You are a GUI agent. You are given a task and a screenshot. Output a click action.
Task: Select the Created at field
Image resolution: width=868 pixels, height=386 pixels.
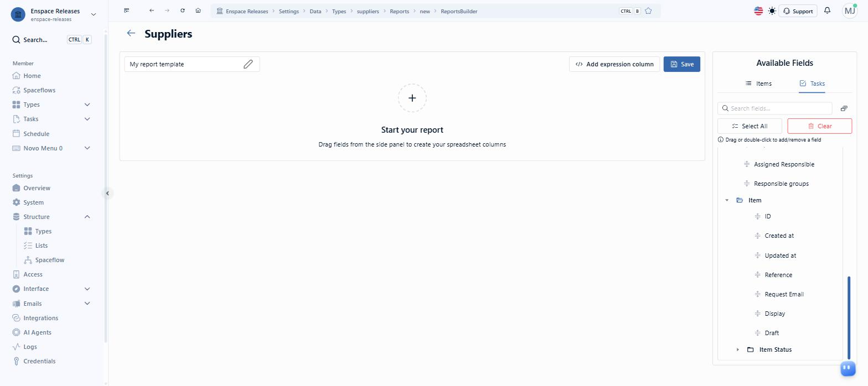(779, 236)
